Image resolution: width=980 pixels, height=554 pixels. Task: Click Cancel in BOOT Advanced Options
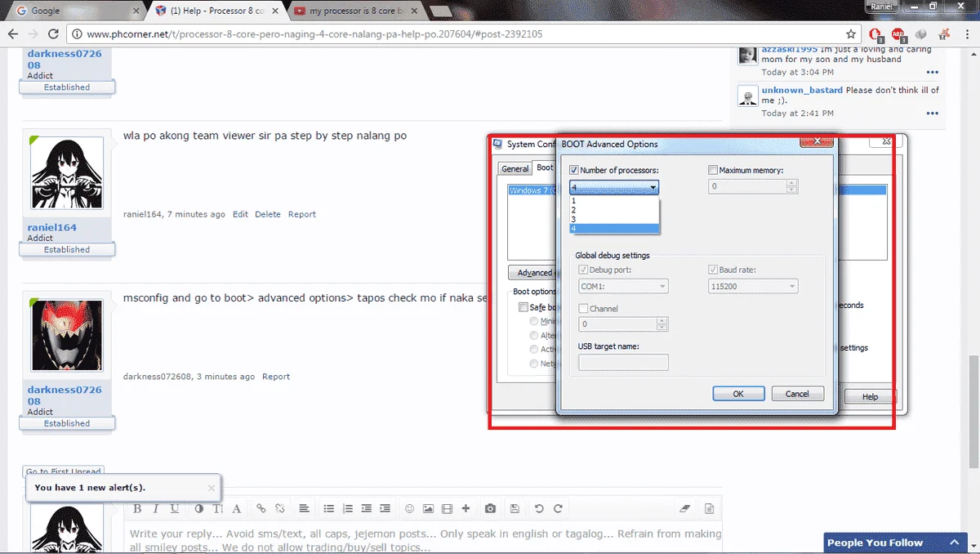point(797,394)
